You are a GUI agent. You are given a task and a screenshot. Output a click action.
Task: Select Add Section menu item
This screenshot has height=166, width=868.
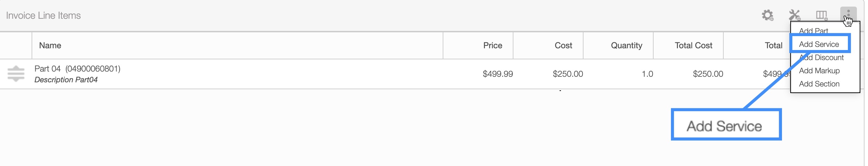click(x=819, y=84)
